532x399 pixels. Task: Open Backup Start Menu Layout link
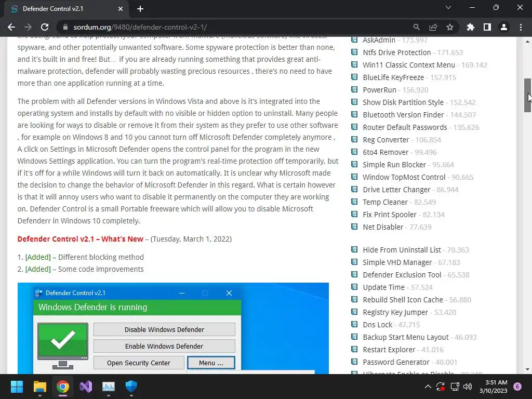click(405, 338)
